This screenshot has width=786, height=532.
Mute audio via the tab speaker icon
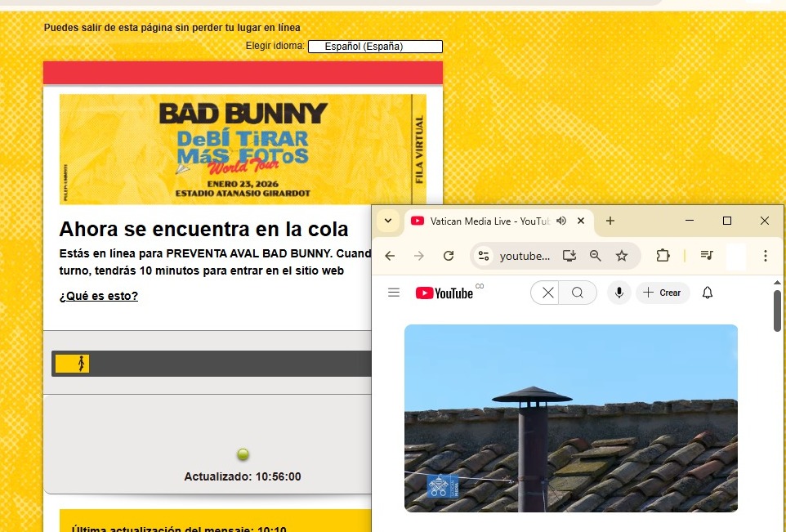coord(561,221)
